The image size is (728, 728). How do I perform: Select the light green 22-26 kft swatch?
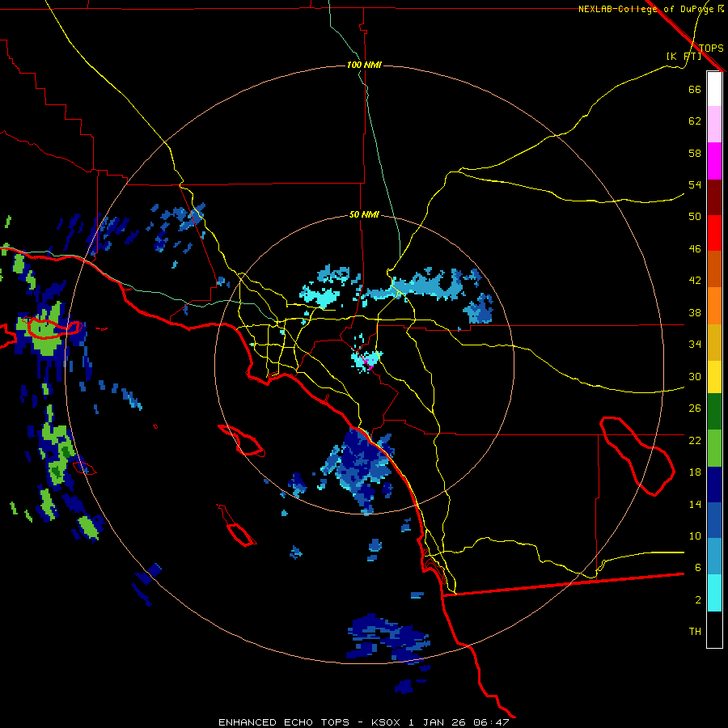pyautogui.click(x=714, y=448)
